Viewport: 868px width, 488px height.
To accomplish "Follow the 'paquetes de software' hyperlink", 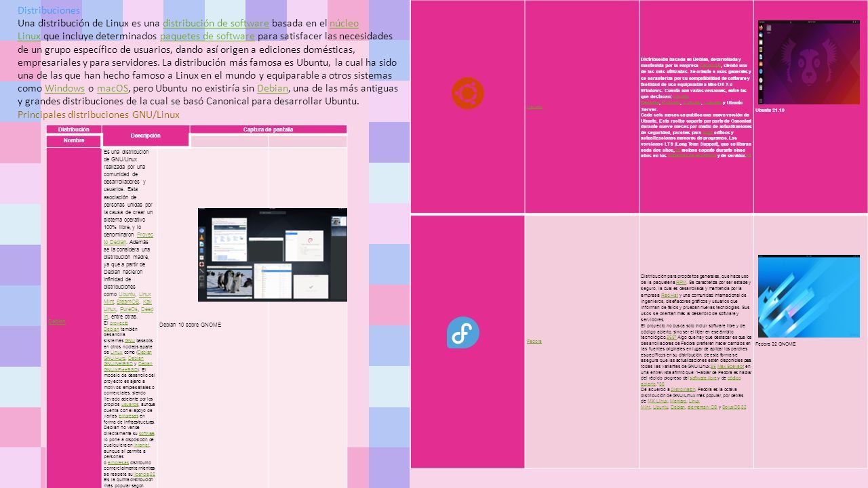I will pyautogui.click(x=208, y=36).
